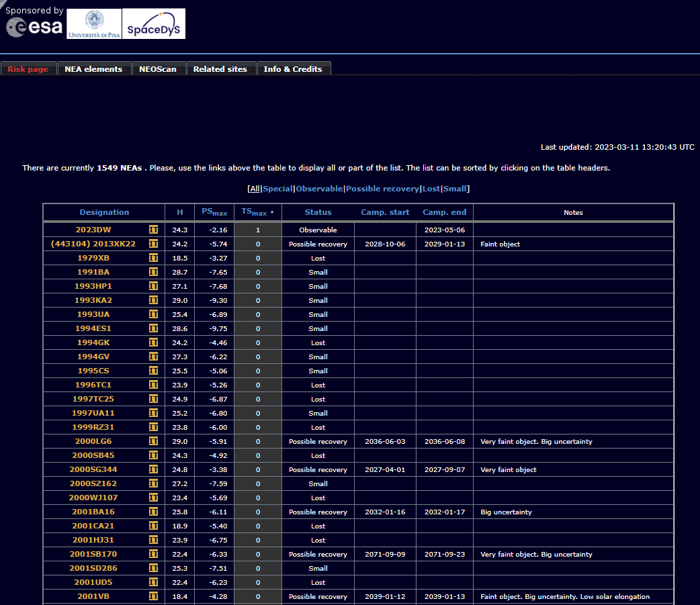Open impactor table icon for 1993KA2
Image resolution: width=700 pixels, height=605 pixels.
pyautogui.click(x=154, y=300)
